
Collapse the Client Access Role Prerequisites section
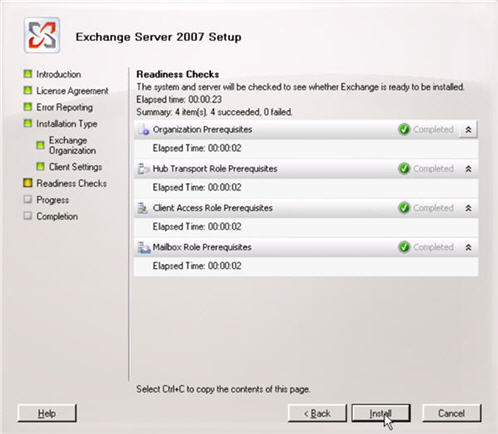coord(468,208)
